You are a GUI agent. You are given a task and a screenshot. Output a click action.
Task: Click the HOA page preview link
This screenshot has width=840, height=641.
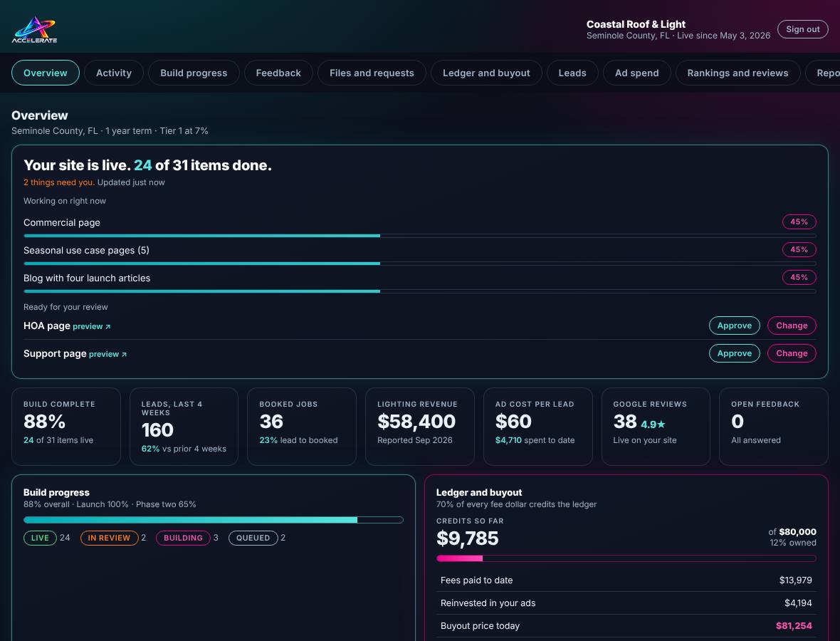tap(92, 326)
